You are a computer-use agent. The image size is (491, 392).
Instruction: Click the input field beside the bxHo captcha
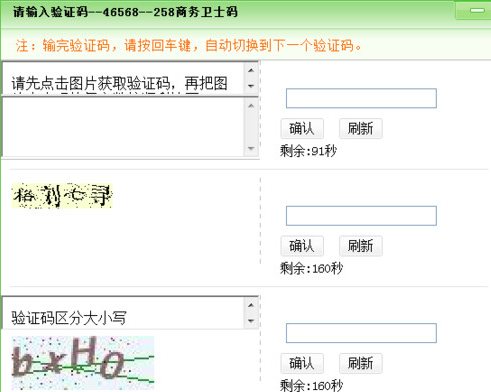coord(361,333)
